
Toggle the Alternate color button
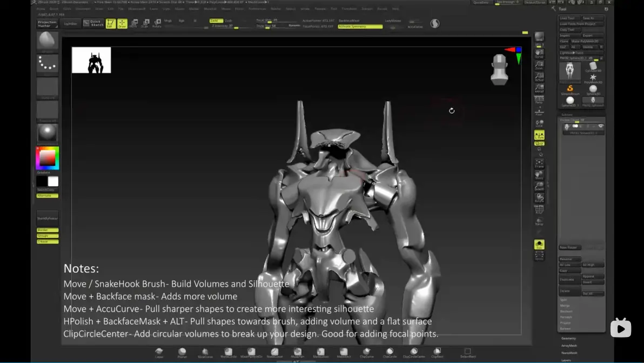[x=47, y=196]
